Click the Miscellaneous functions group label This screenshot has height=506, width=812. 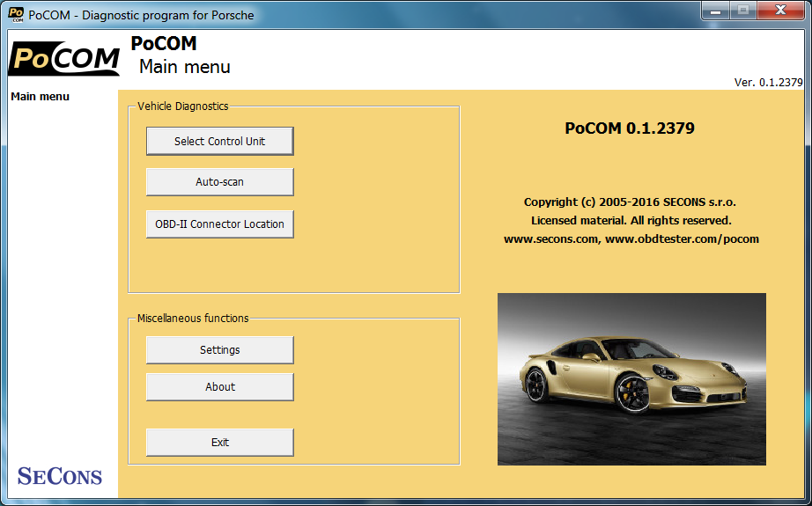[x=193, y=319]
